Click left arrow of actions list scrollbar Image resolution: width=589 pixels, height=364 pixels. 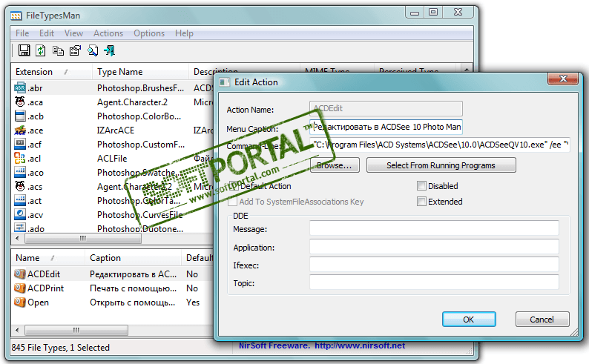(17, 330)
